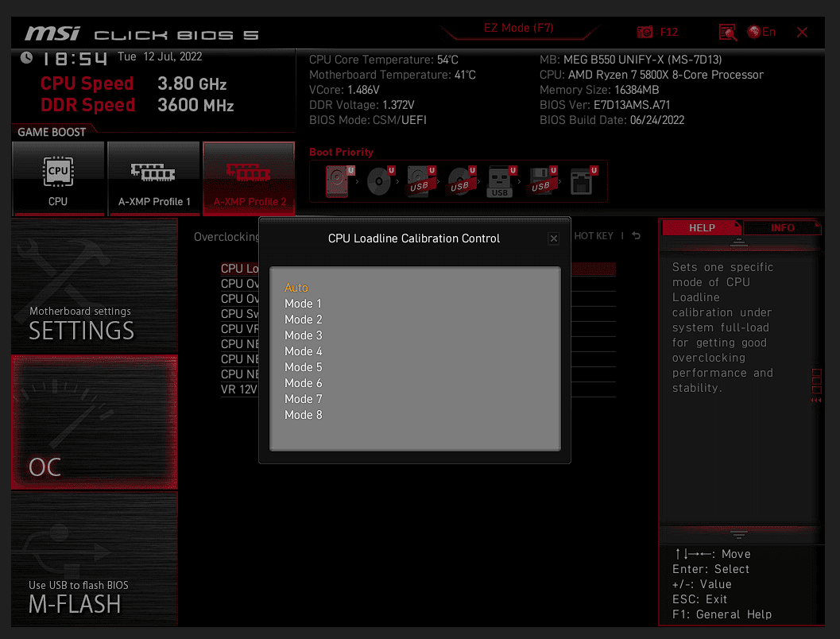Select Auto loadline calibration option
Viewport: 840px width, 639px height.
(x=296, y=288)
